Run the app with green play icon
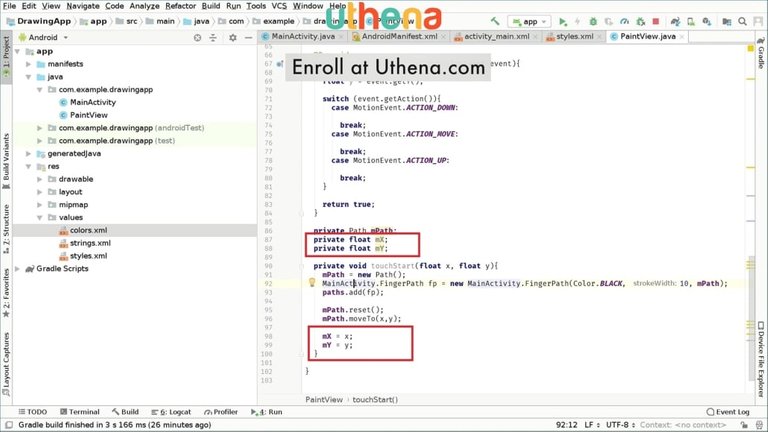768x432 pixels. [x=563, y=22]
